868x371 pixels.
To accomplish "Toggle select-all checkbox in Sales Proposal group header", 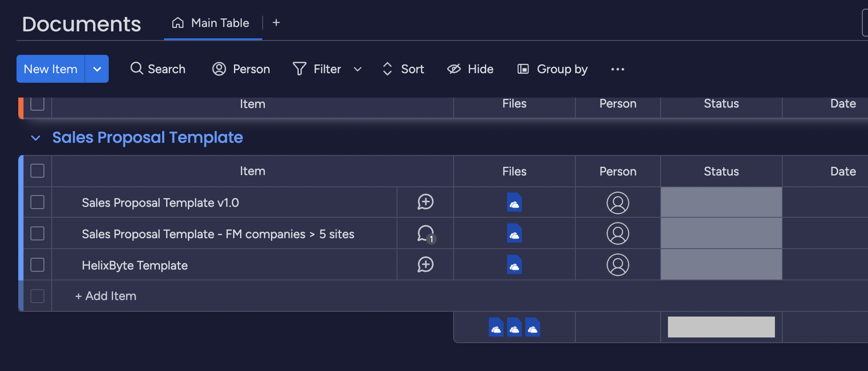I will 37,171.
